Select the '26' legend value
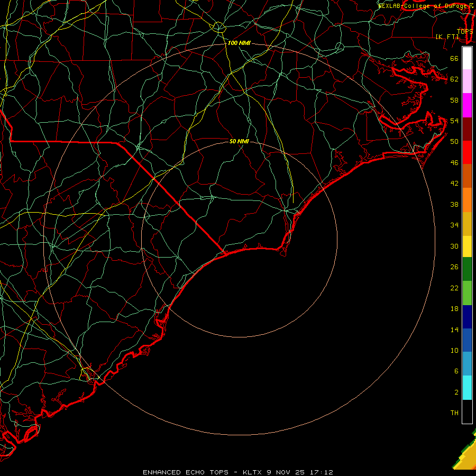The width and height of the screenshot is (476, 476). pos(454,267)
